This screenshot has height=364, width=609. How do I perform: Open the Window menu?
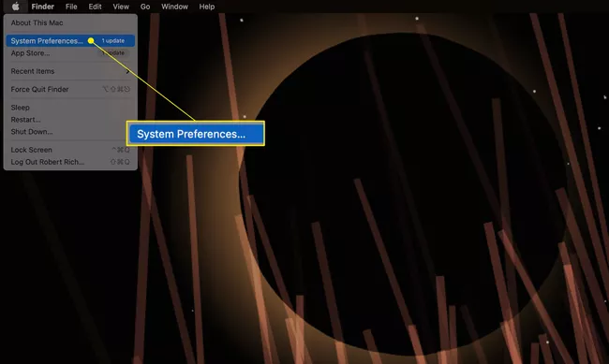click(x=174, y=7)
